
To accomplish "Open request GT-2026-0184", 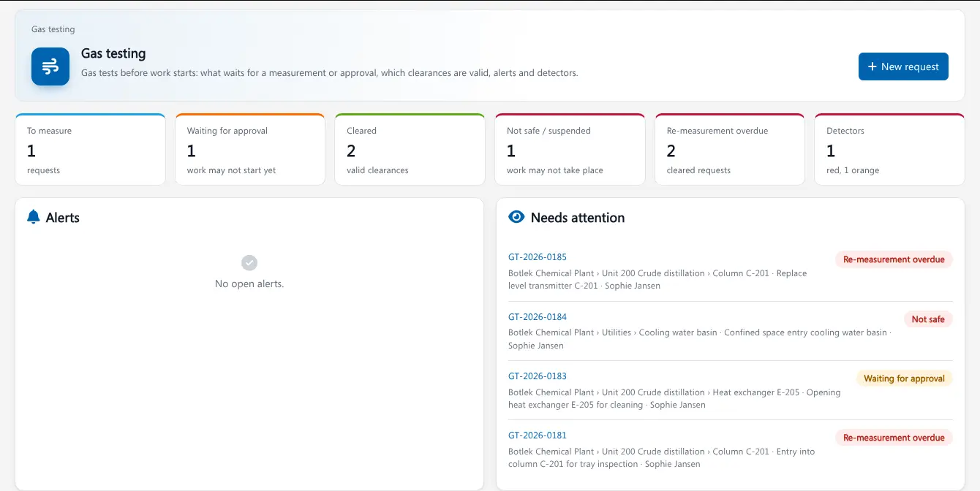I will coord(538,317).
